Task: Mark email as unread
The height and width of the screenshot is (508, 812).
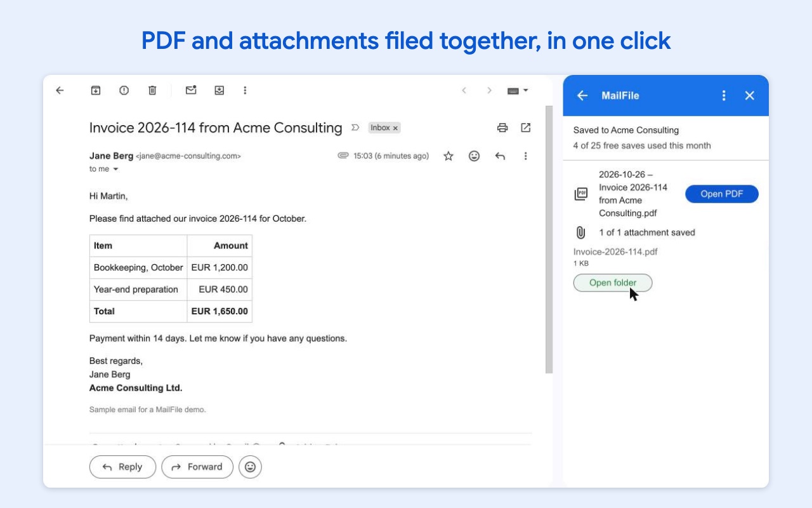Action: click(x=191, y=90)
